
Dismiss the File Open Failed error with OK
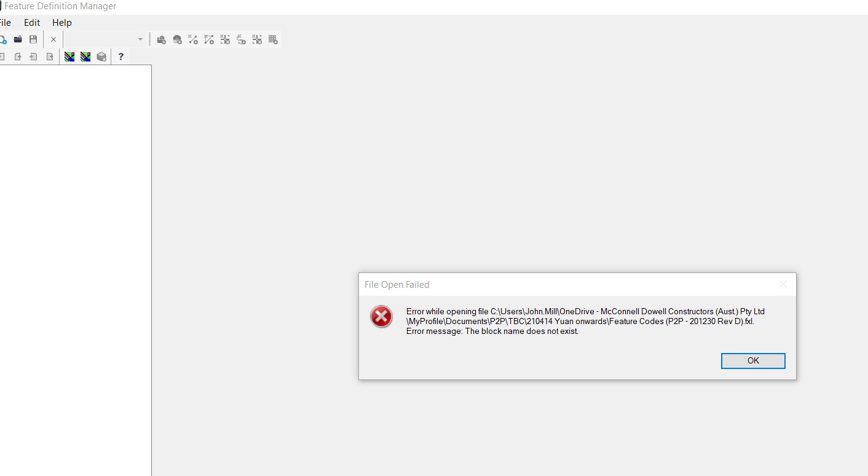pos(752,360)
